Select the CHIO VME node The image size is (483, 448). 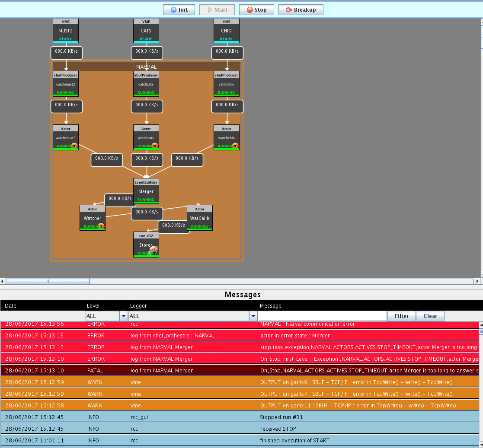(x=227, y=31)
